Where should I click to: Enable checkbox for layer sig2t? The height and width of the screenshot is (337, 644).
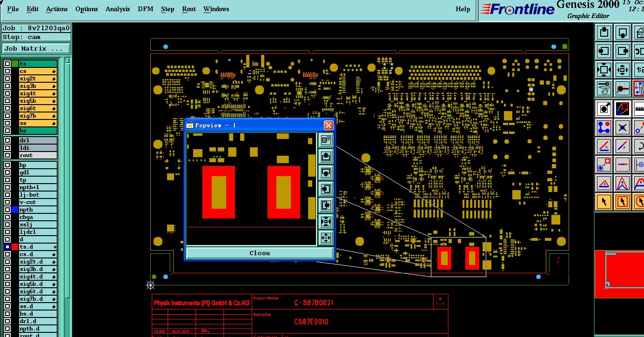7,79
